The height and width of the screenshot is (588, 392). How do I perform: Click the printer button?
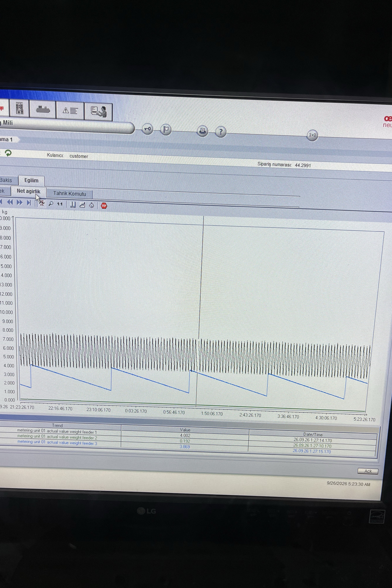202,131
